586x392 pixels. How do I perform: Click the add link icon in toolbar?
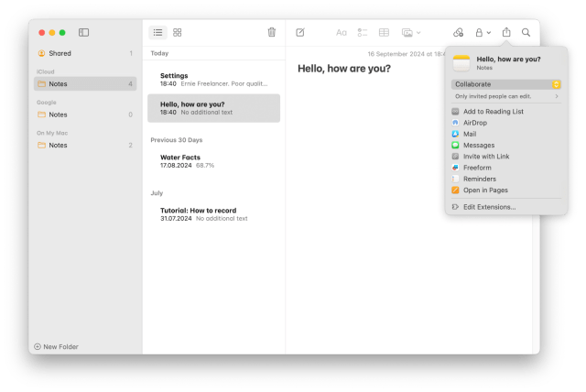458,32
